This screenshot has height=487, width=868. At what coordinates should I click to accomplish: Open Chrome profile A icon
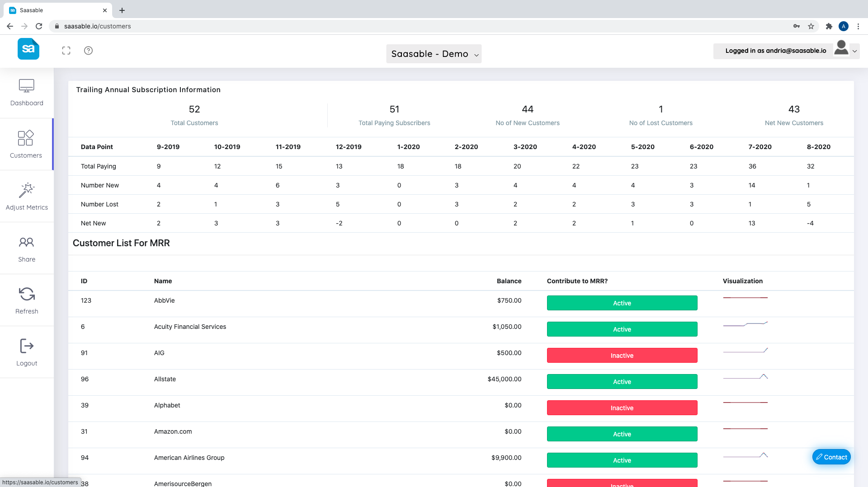844,26
